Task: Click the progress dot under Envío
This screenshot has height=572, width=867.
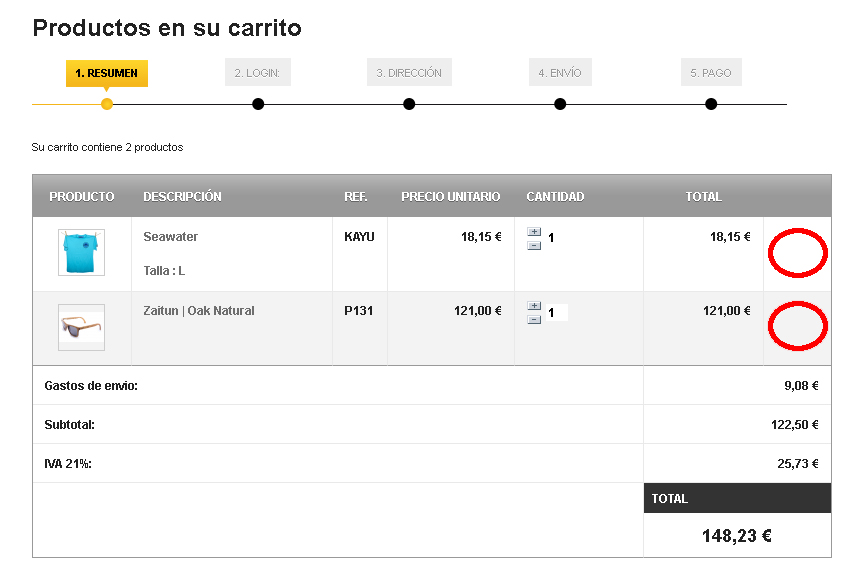Action: [560, 104]
